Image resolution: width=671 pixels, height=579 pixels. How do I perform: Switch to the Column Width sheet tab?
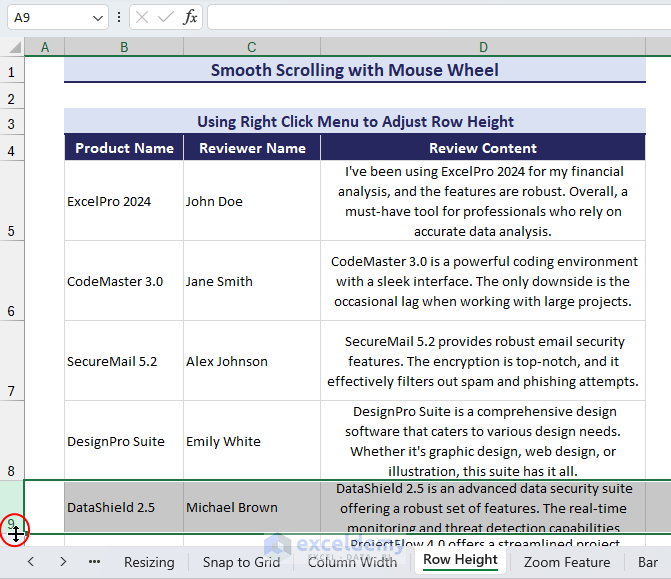352,562
